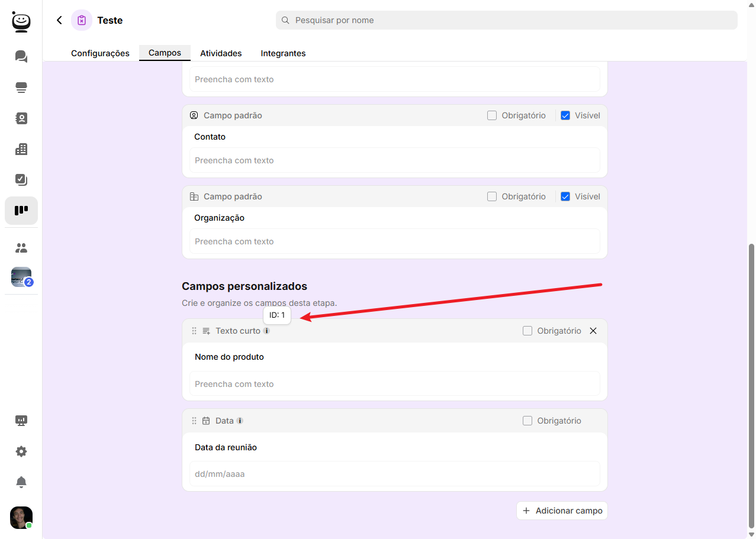
Task: Check Obrigatório for Texto curto field
Action: (x=527, y=331)
